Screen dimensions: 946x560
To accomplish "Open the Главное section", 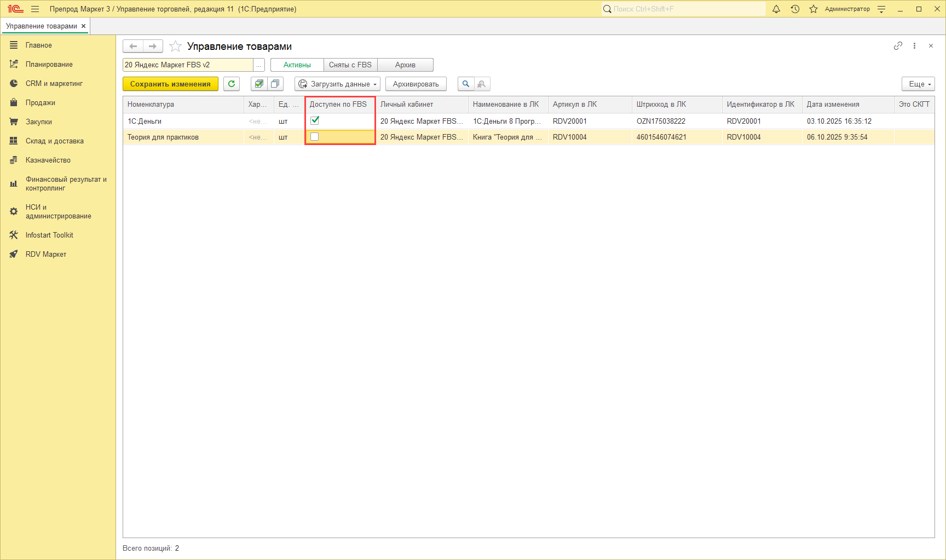I will click(58, 45).
